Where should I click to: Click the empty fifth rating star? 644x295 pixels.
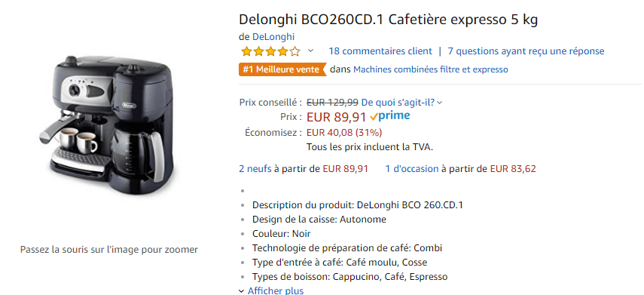click(x=295, y=51)
